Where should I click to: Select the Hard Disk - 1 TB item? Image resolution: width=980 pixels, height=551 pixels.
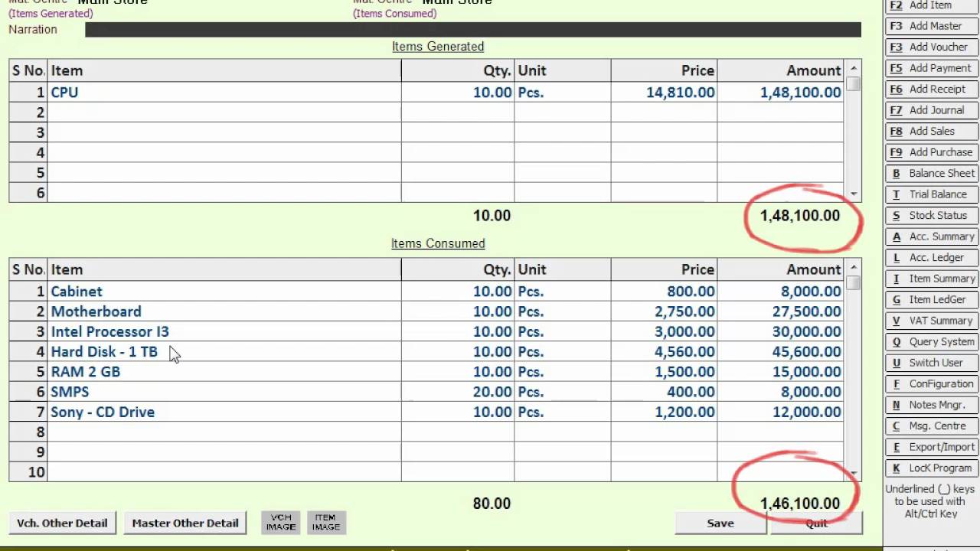point(104,351)
